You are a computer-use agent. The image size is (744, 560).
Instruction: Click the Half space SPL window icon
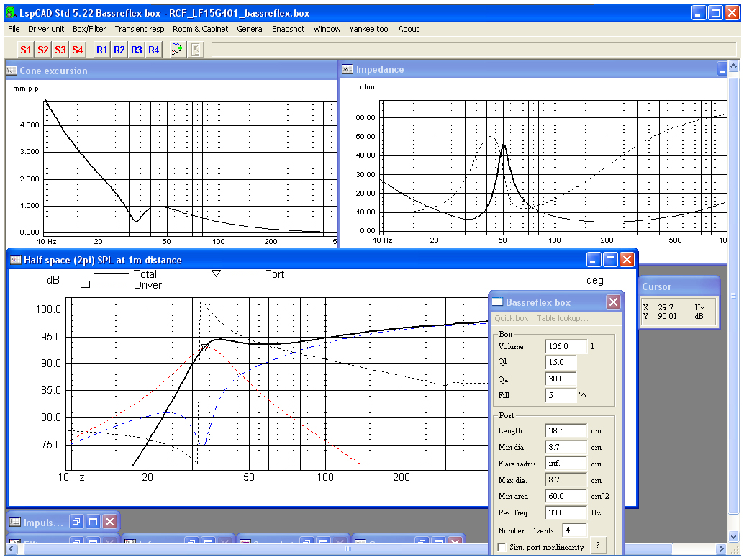tap(16, 260)
